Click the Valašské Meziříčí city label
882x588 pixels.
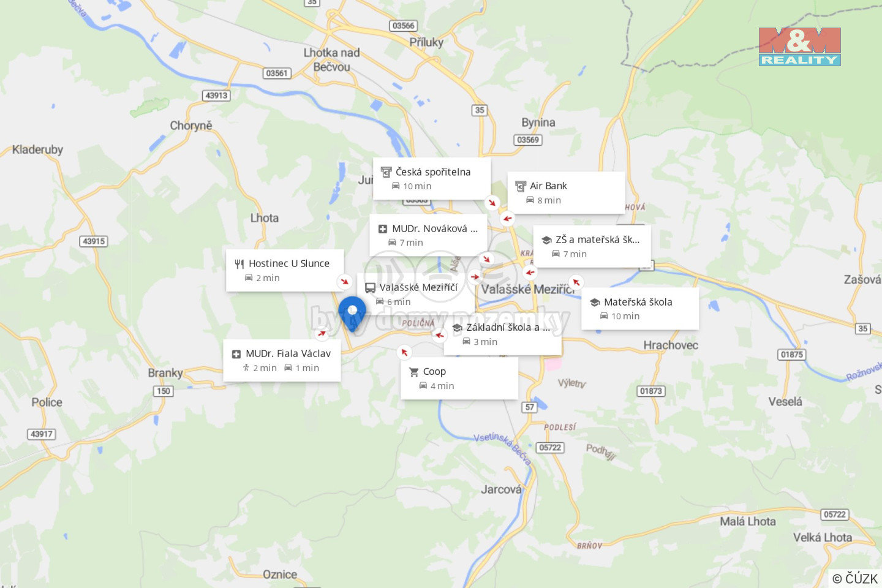[528, 290]
